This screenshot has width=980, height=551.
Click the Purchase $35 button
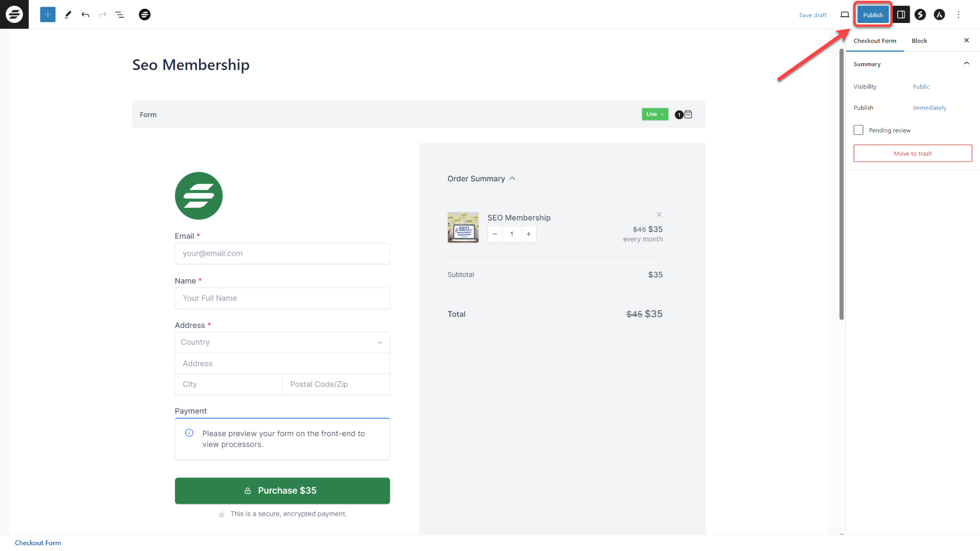click(x=282, y=490)
